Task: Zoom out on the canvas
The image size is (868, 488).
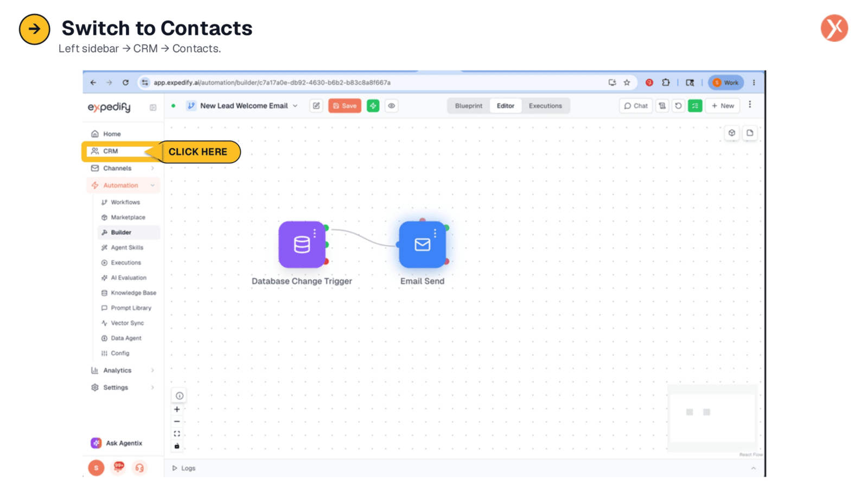Action: pyautogui.click(x=177, y=421)
